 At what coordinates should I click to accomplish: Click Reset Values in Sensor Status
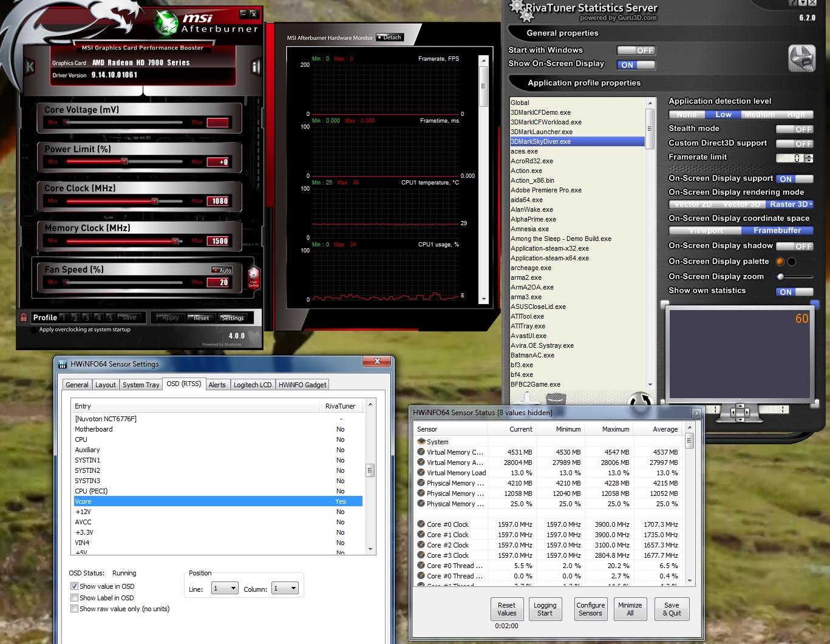(x=506, y=609)
